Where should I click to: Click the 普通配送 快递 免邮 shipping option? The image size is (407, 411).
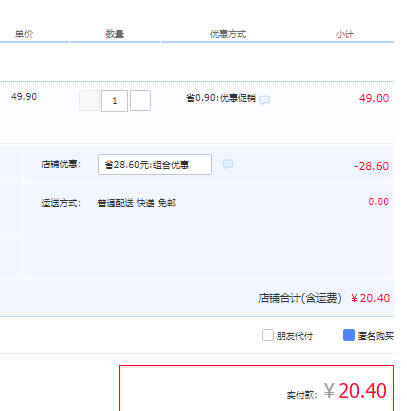pyautogui.click(x=137, y=203)
